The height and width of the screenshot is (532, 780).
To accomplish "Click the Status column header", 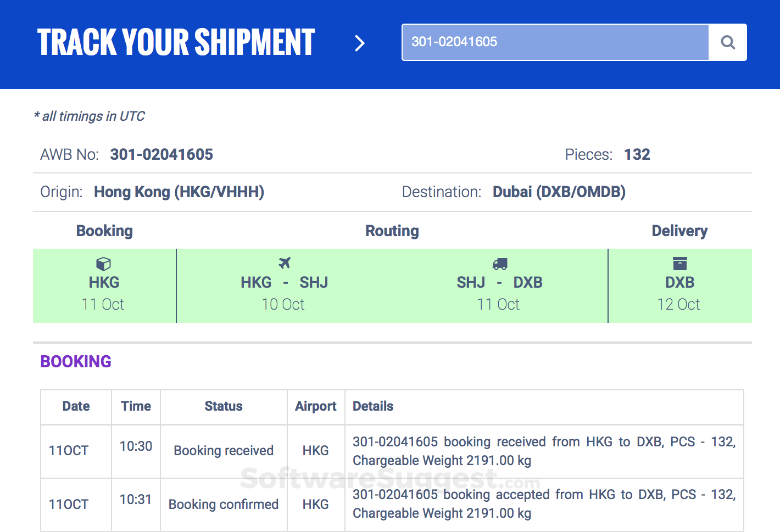I will click(223, 406).
